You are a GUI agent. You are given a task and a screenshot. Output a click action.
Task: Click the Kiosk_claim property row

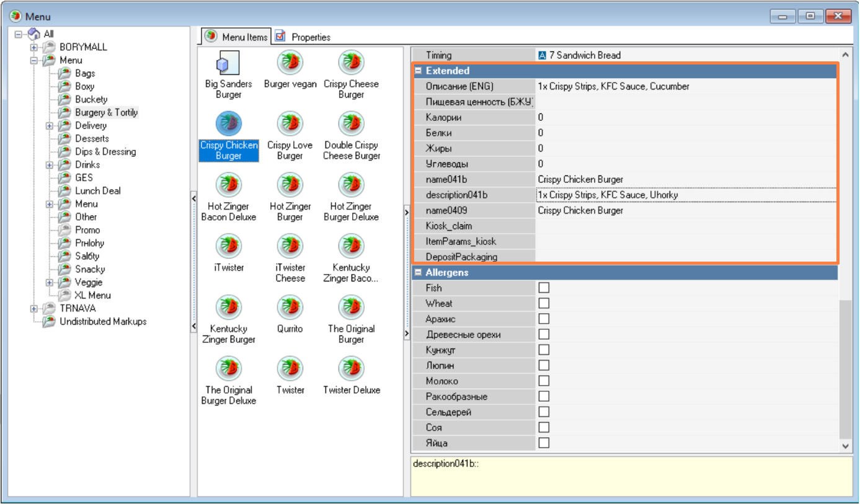pos(625,226)
